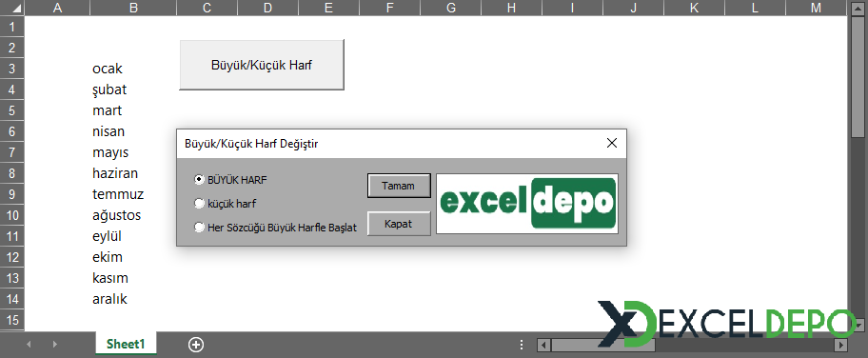Click the Büyük/Küçük Harf sheet button
Screen dimensions: 868x358
pos(262,65)
